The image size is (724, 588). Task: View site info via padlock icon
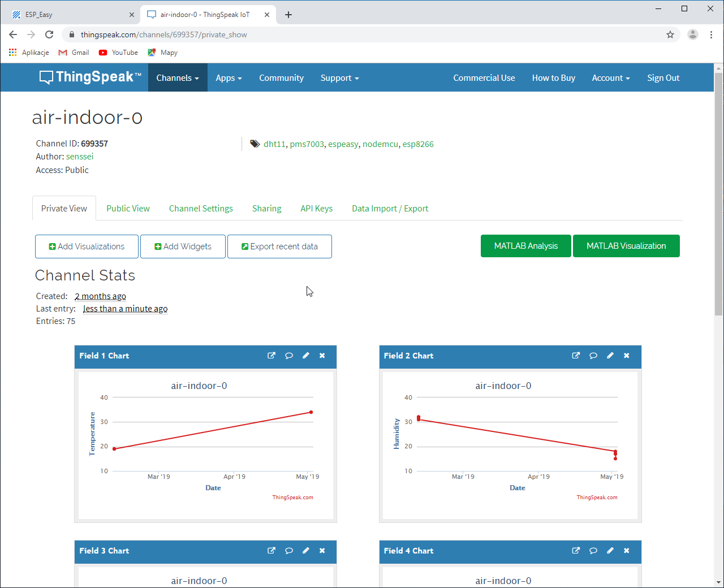coord(72,34)
